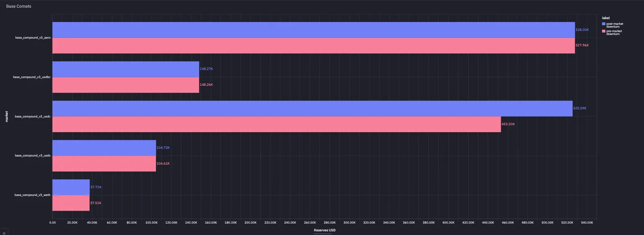Image resolution: width=644 pixels, height=235 pixels.
Task: Click the blue aero bar (528.00K)
Action: pyautogui.click(x=313, y=30)
